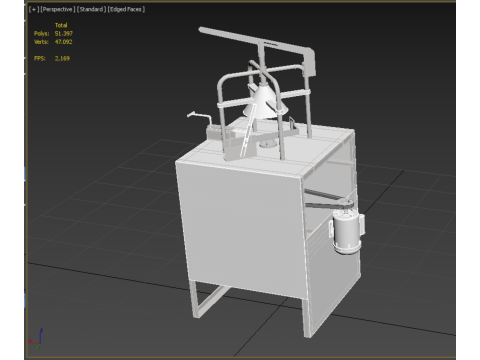480x360 pixels.
Task: Open the Standard shading label menu
Action: [91, 9]
